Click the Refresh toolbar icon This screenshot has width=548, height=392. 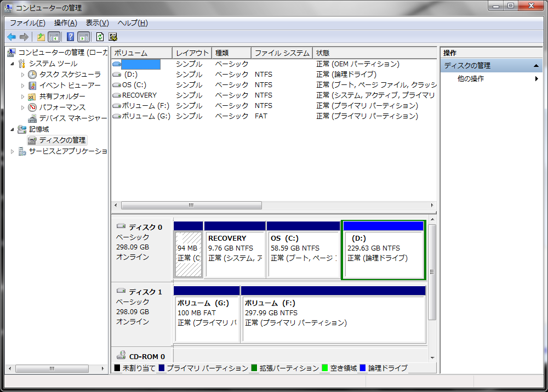pos(100,37)
